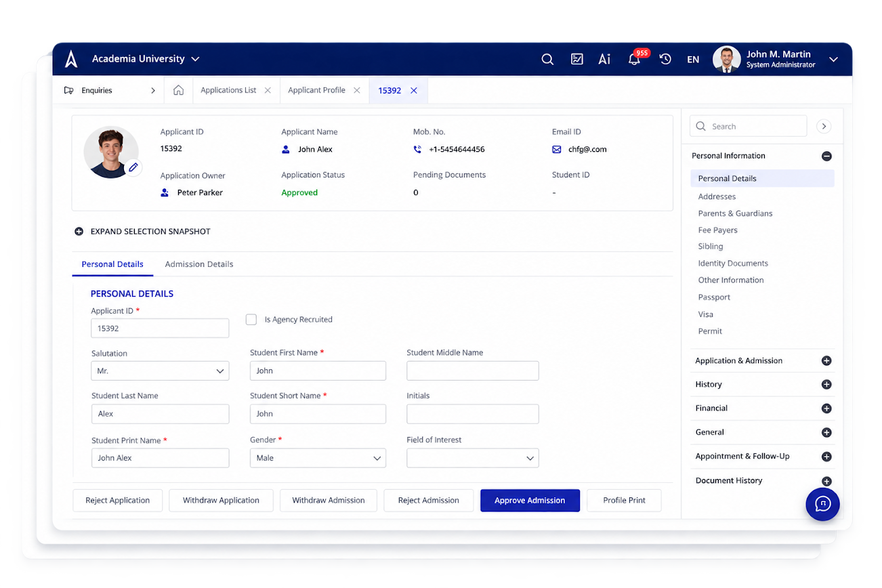Expand the Application & Admission section
The height and width of the screenshot is (588, 882).
826,361
